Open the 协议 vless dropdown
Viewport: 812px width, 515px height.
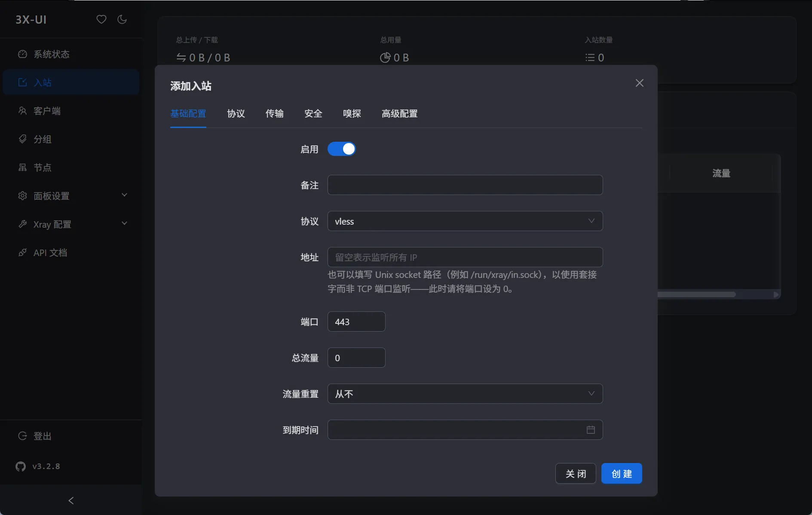tap(465, 221)
